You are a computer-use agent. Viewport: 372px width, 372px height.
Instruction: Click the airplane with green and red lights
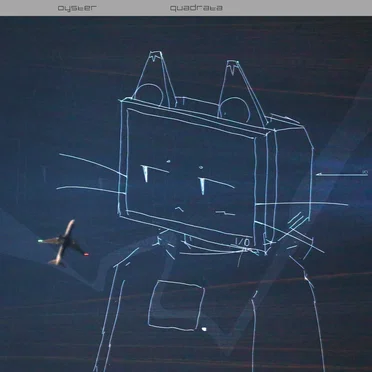point(63,242)
